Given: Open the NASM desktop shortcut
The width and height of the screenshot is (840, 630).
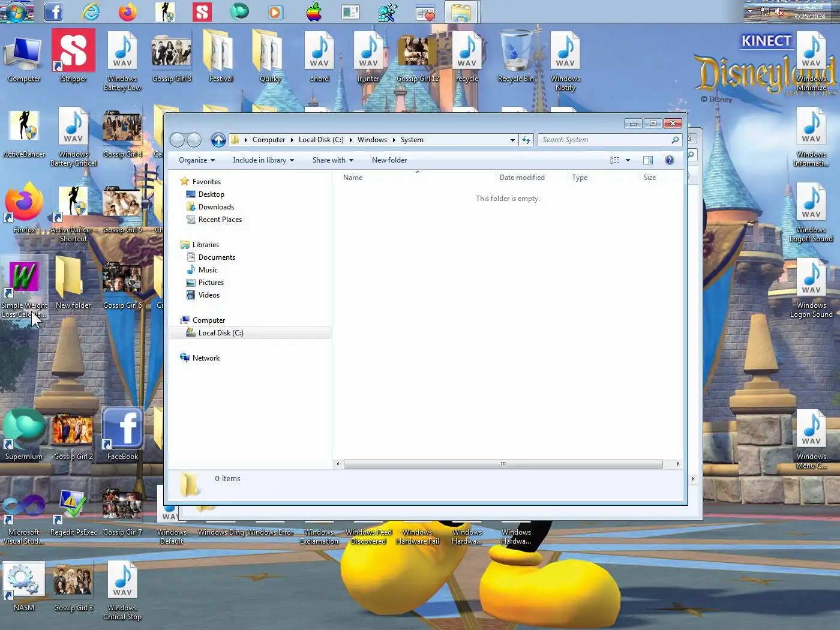Looking at the screenshot, I should 24,586.
